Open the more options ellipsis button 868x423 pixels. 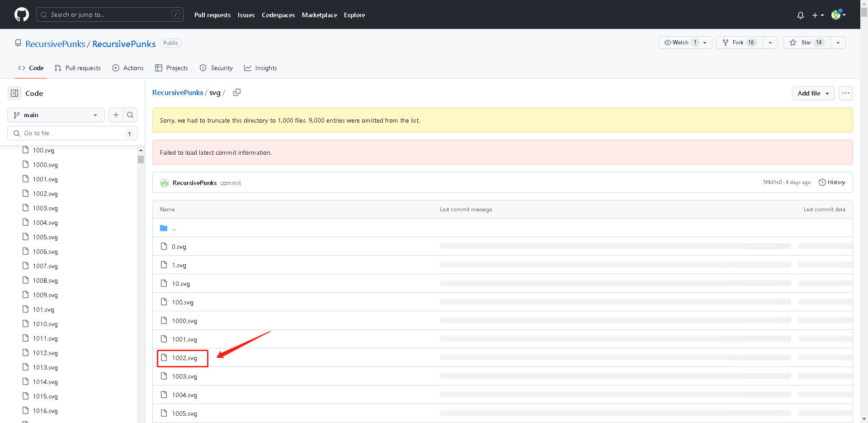pos(845,93)
